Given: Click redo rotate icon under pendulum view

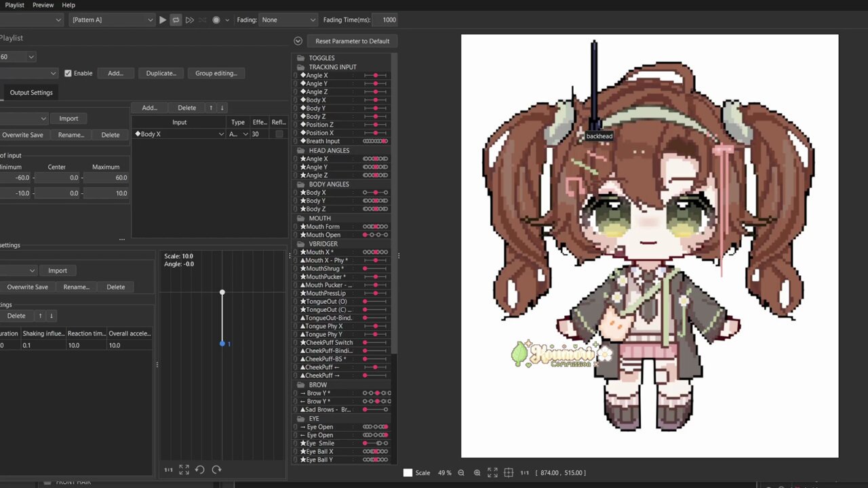Looking at the screenshot, I should [216, 470].
